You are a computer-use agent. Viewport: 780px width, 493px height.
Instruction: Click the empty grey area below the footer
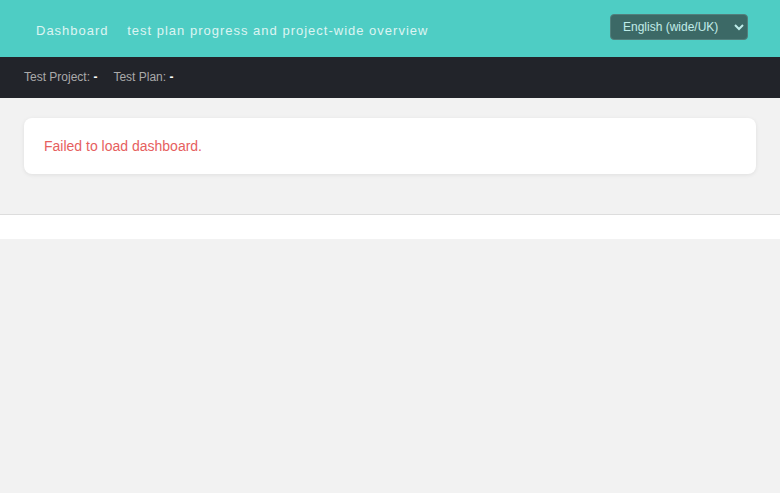pyautogui.click(x=390, y=366)
